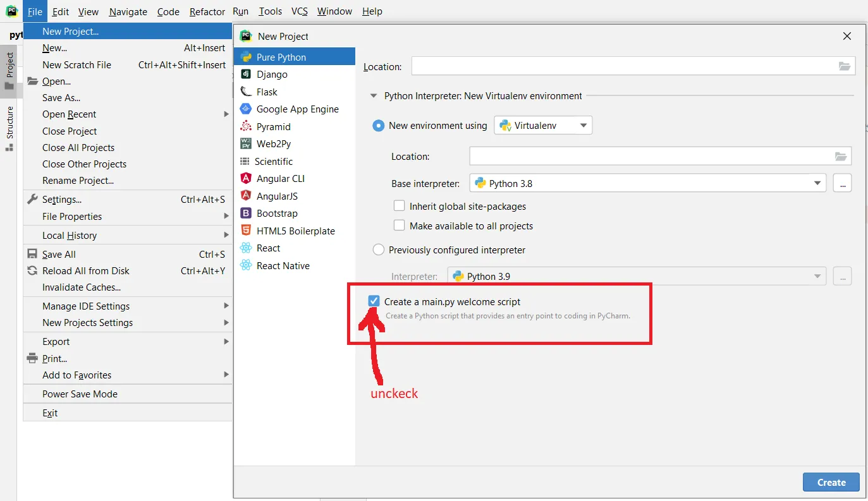The width and height of the screenshot is (868, 501).
Task: Open the VCS menu
Action: point(300,11)
